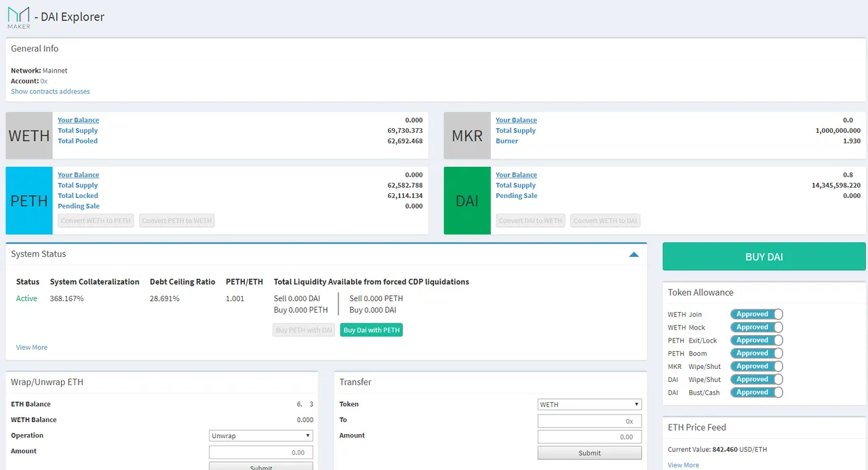This screenshot has width=868, height=470.
Task: Select PETH/ETH value 1.001
Action: click(x=235, y=298)
